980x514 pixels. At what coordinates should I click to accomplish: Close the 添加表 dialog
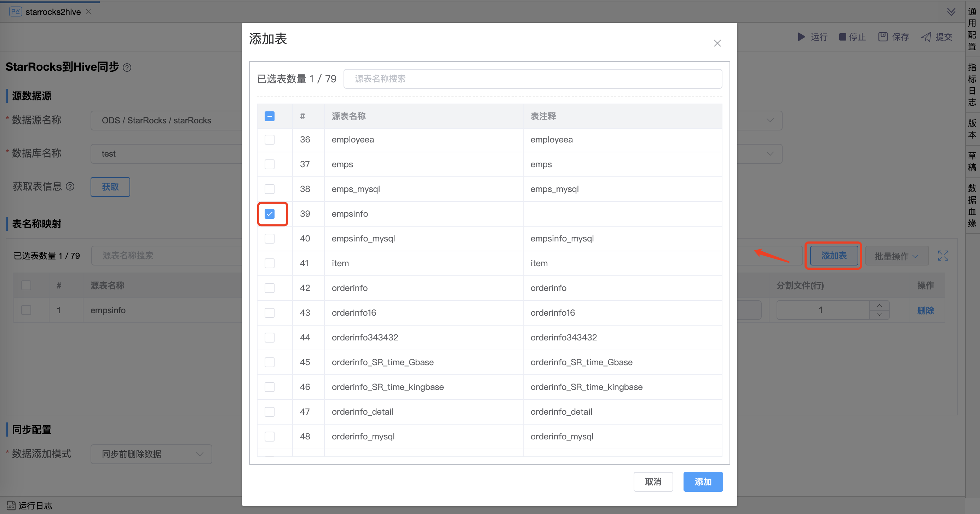coord(717,43)
